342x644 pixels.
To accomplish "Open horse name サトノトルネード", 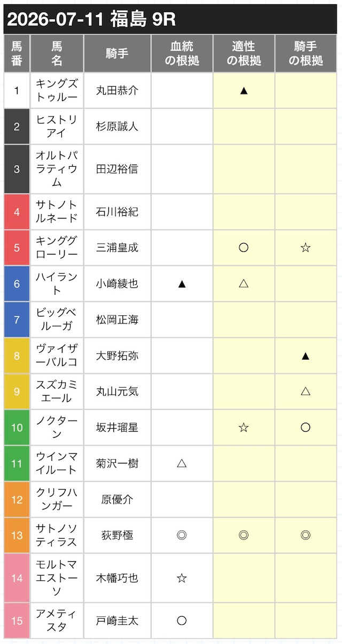I will [57, 212].
